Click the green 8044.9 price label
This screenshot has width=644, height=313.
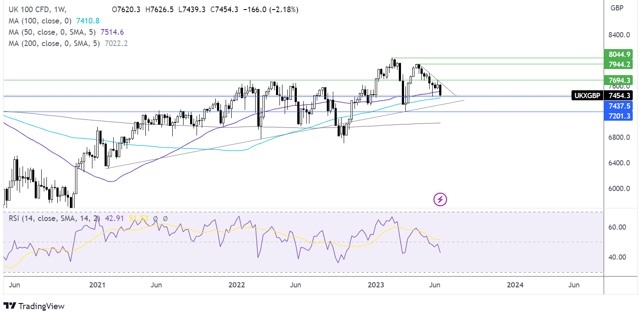coord(618,55)
